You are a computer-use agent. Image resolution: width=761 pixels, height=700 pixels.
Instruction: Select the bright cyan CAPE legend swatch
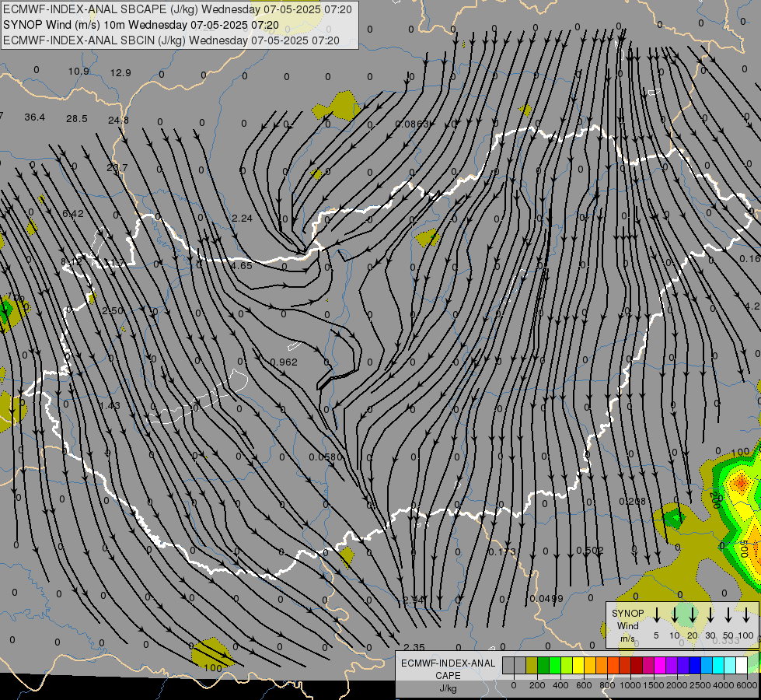click(x=718, y=666)
